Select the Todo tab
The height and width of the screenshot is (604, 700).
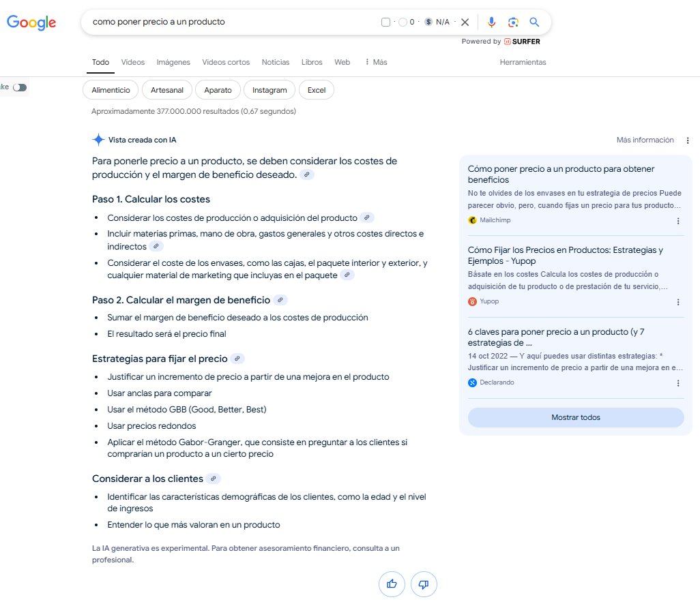pos(100,62)
